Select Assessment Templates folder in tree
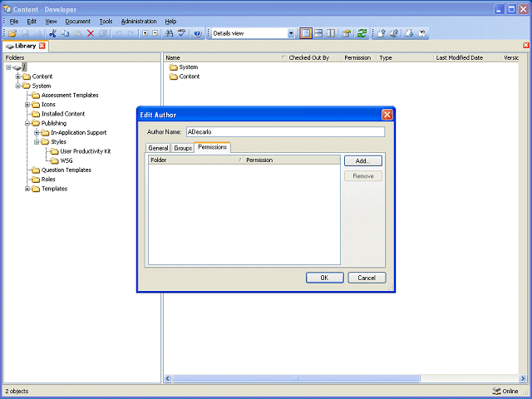This screenshot has width=532, height=399. (x=70, y=96)
